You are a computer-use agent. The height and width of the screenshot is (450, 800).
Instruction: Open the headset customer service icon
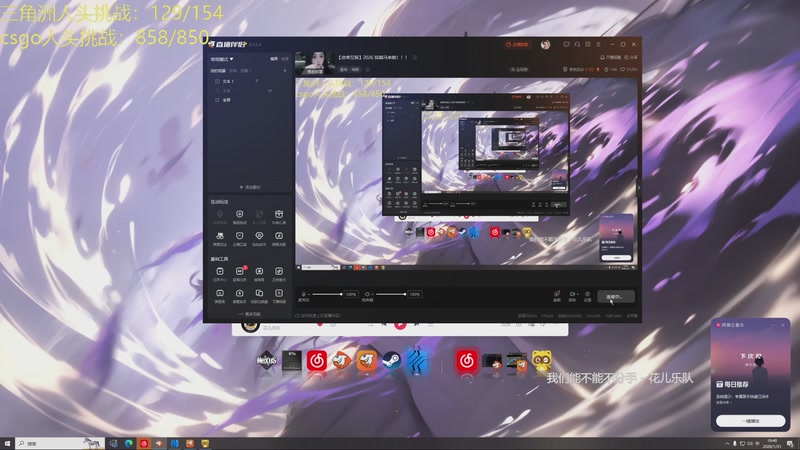pyautogui.click(x=577, y=44)
